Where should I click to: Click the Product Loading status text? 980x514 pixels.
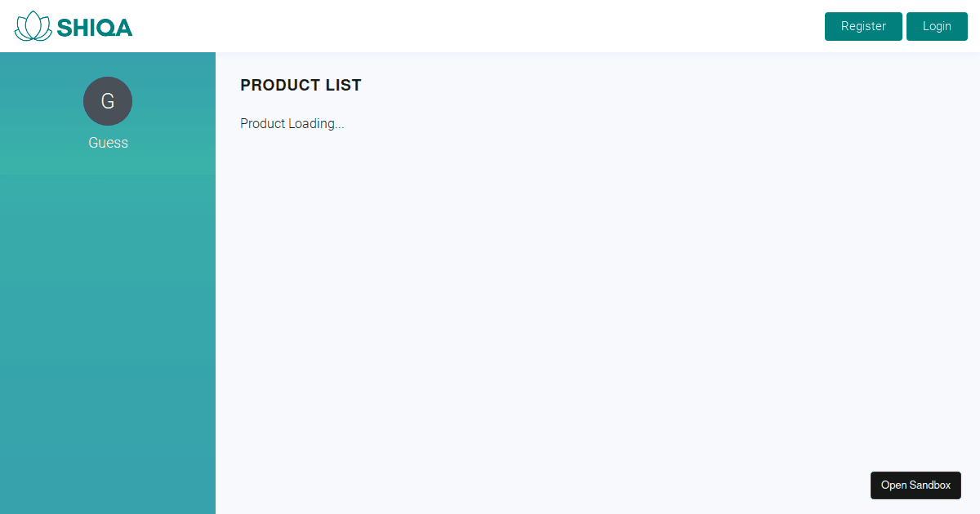(x=292, y=123)
